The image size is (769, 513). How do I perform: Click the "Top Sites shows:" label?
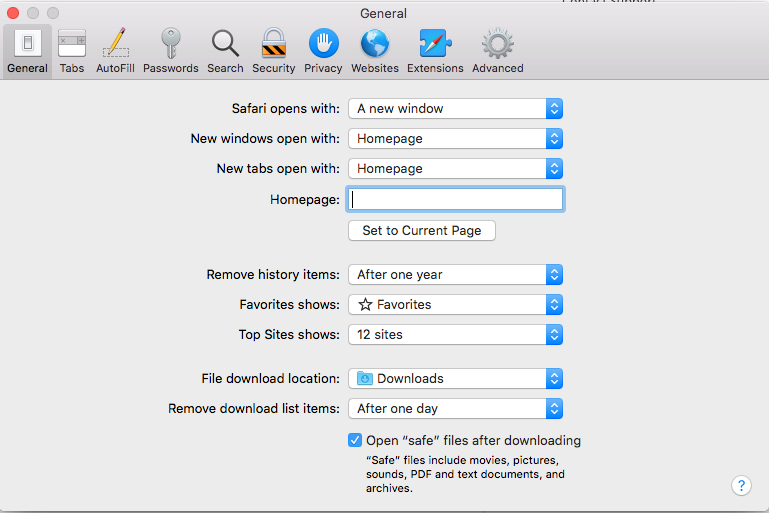[289, 334]
